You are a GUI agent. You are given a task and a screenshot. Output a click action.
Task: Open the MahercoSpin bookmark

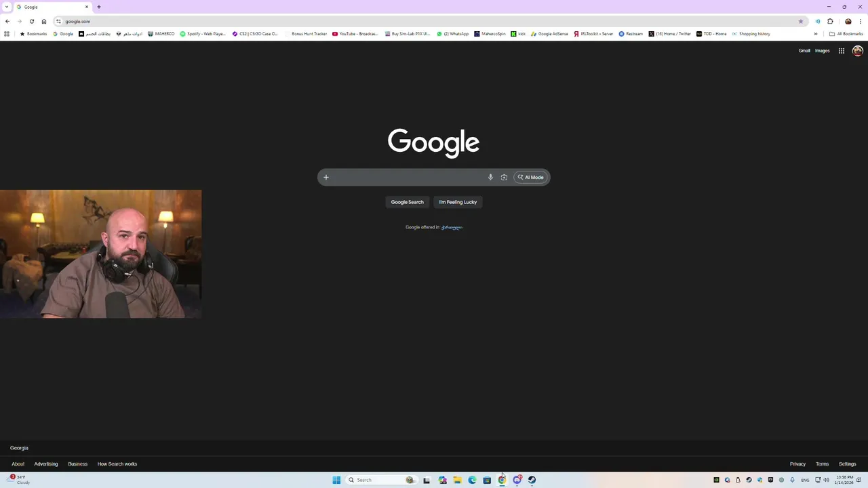tap(490, 34)
